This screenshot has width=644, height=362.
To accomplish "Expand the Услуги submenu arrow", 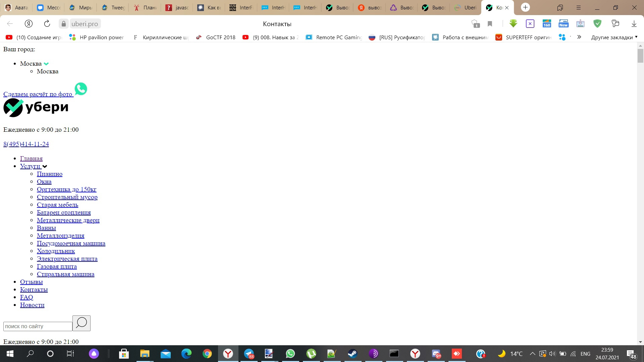I will click(x=45, y=166).
